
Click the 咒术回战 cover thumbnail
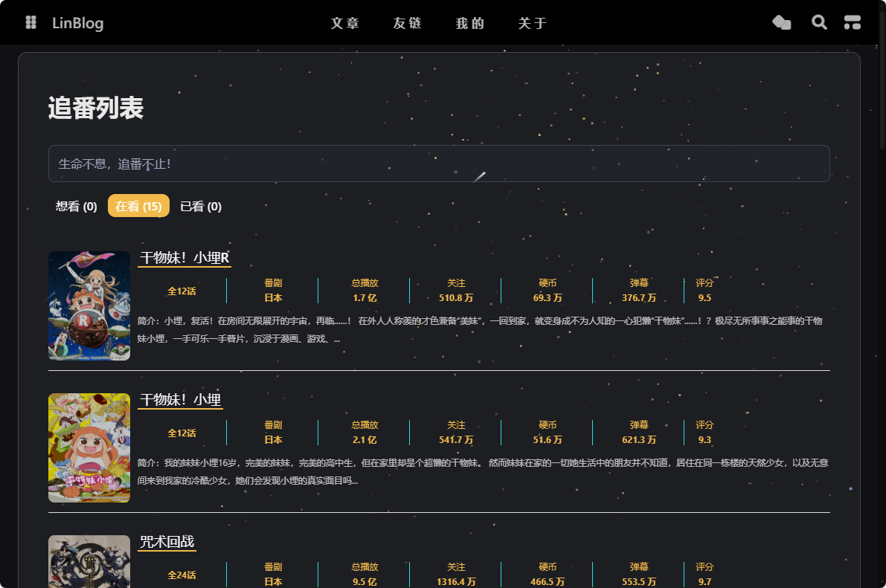[x=89, y=561]
